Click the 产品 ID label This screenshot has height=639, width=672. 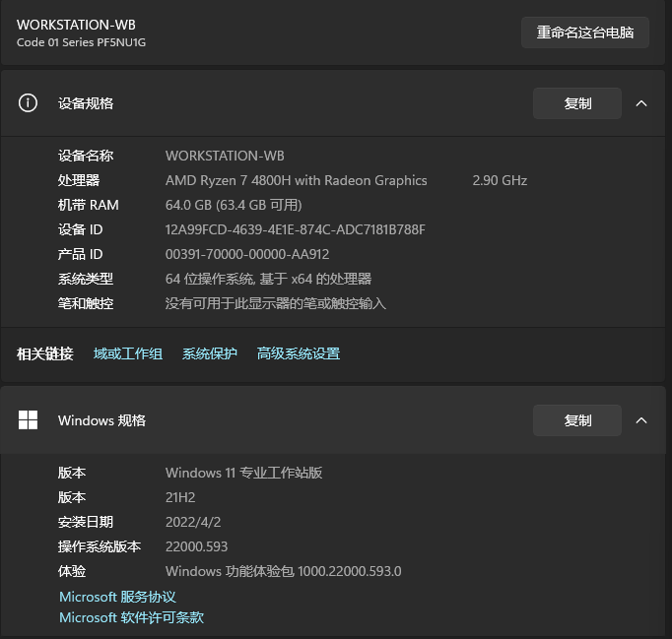coord(81,254)
